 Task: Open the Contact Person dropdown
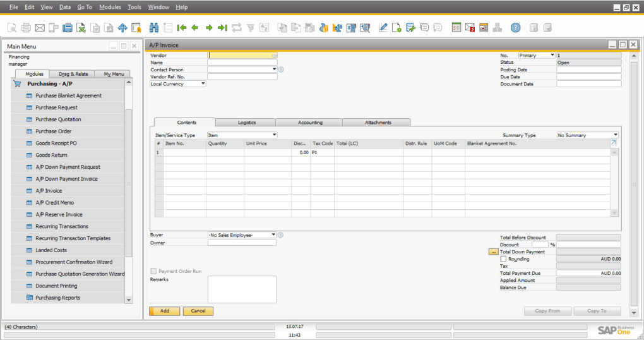coord(275,70)
